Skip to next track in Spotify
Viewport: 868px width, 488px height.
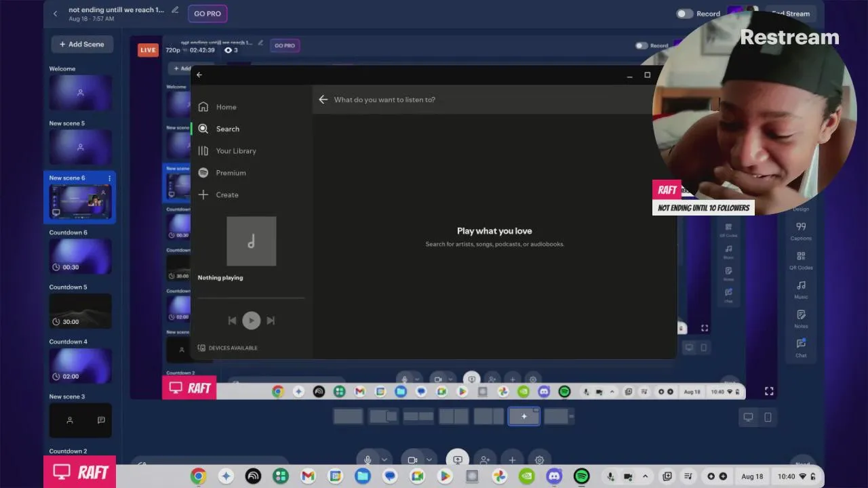(271, 321)
